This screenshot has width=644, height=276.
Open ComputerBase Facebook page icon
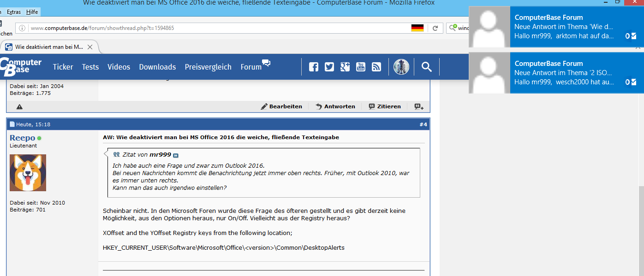click(x=314, y=67)
